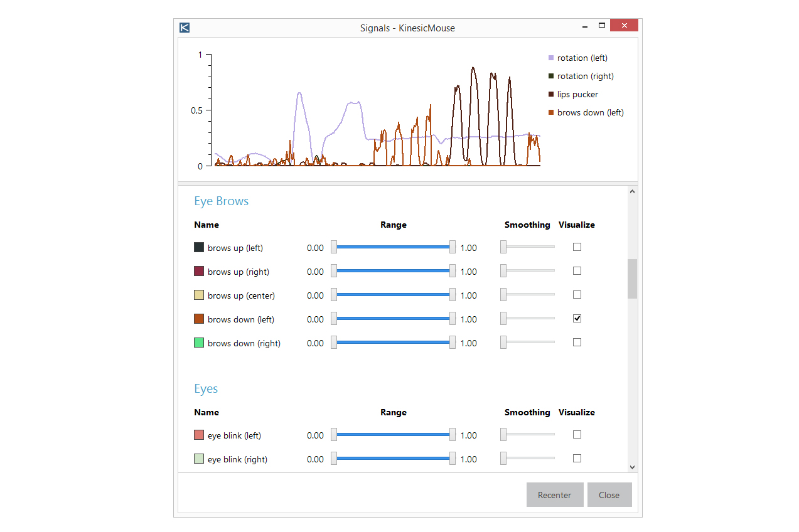Screen dimensions: 799x532
Task: Click the Eye Brows section heading
Action: pyautogui.click(x=221, y=201)
